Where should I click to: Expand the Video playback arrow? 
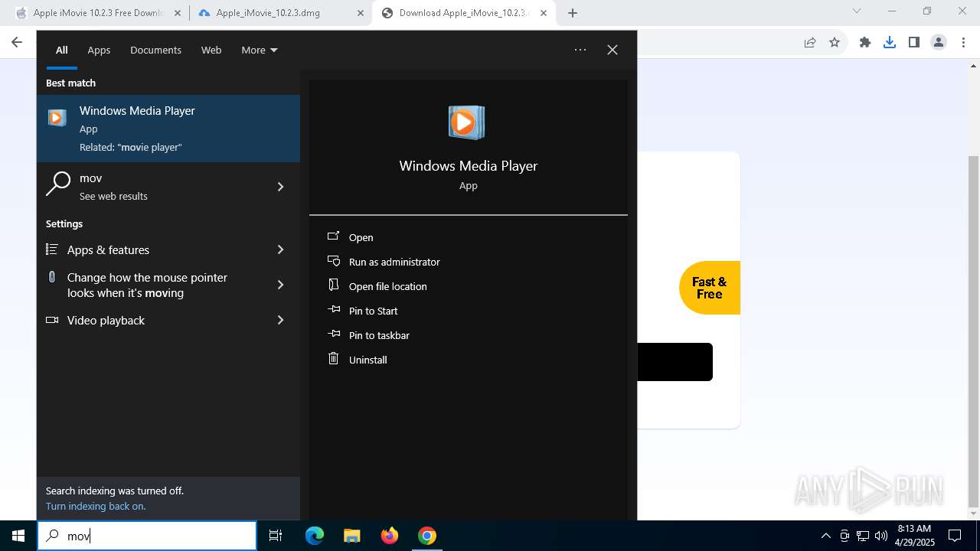(280, 320)
